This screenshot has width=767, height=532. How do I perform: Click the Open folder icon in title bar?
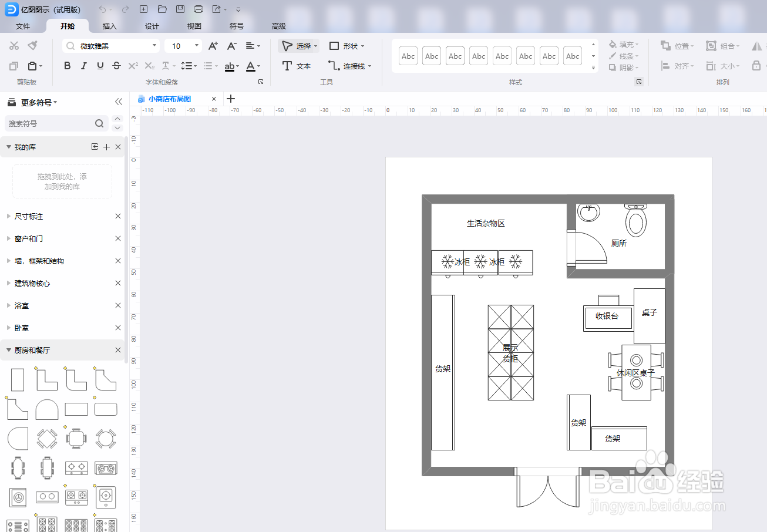coord(162,9)
